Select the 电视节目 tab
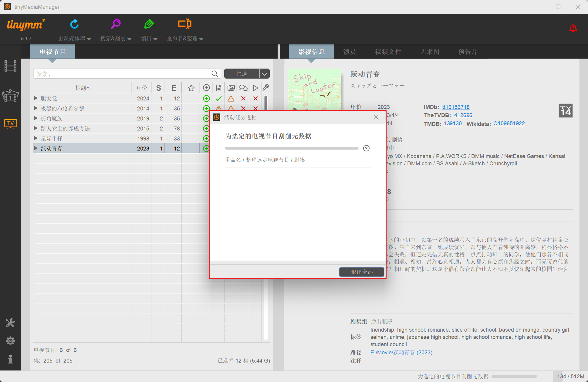 click(52, 52)
